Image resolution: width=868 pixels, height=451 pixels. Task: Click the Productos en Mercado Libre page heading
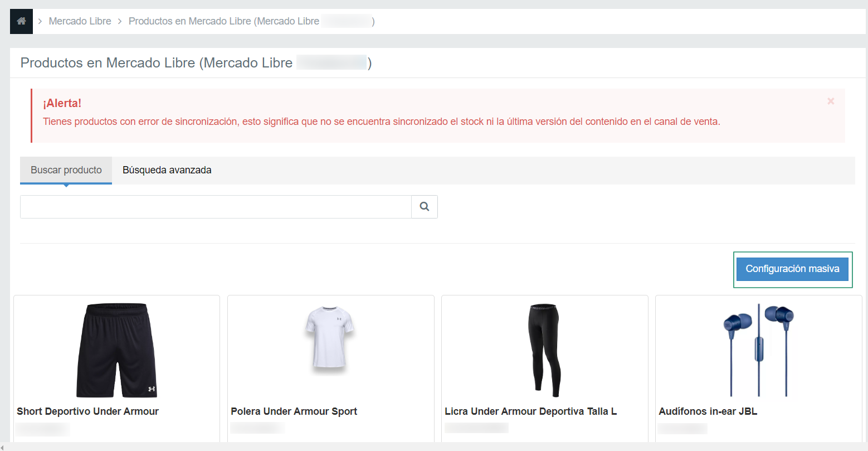coord(196,63)
